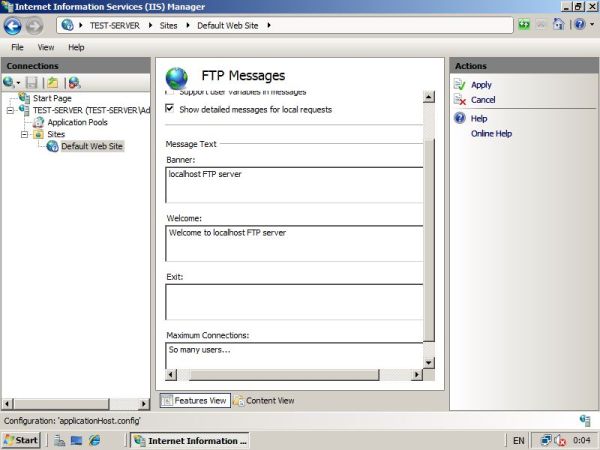Click the FTP Messages globe icon
The height and width of the screenshot is (450, 600).
176,78
